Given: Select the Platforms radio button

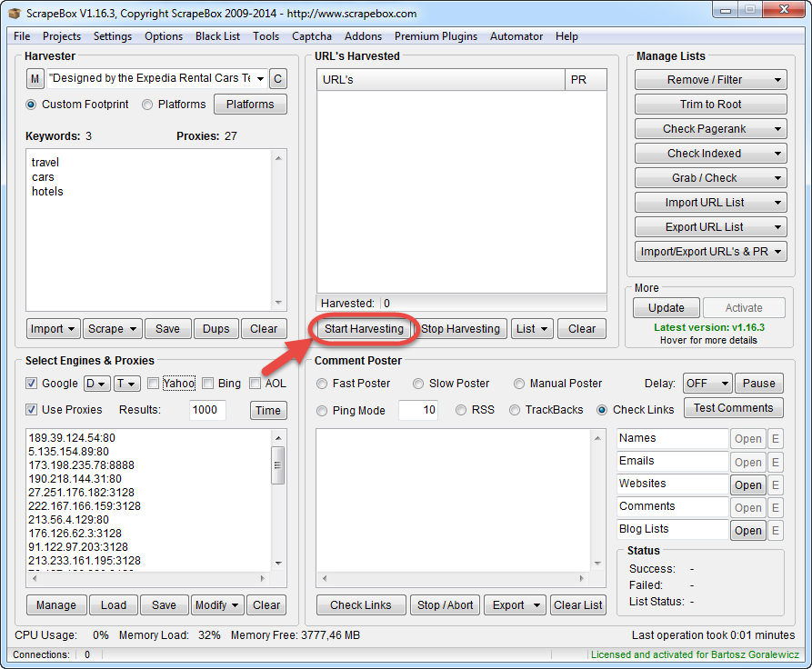Looking at the screenshot, I should (x=147, y=105).
